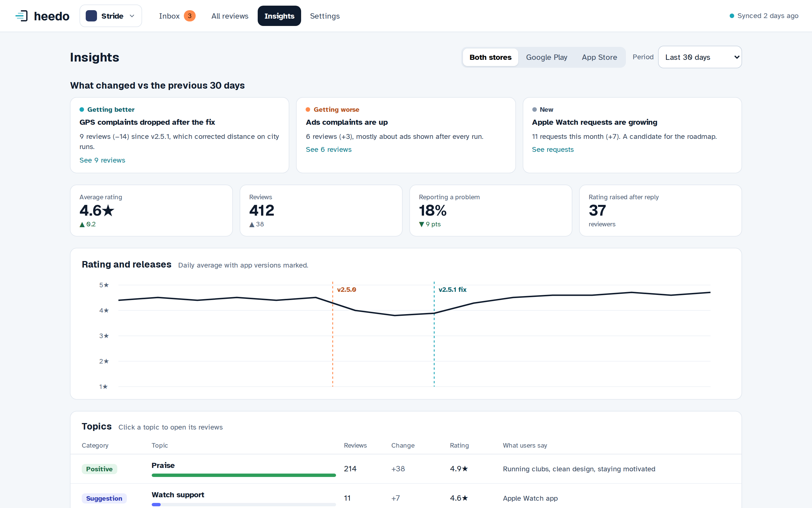Click the Category column header

click(95, 446)
